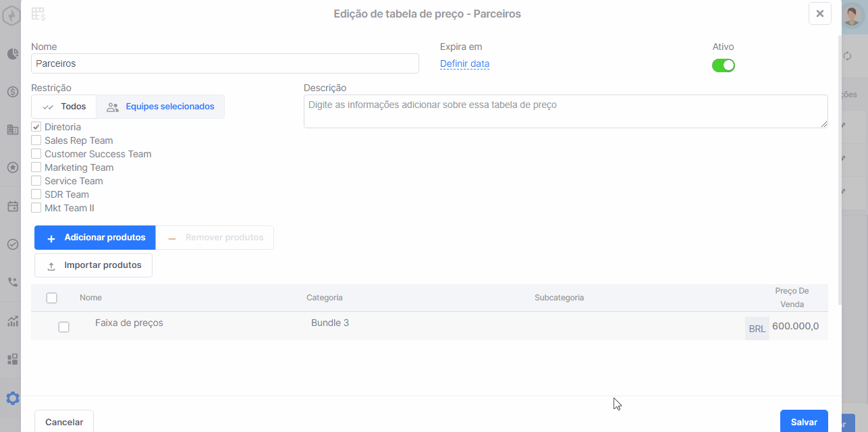Click the Subcategoria column header
The width and height of the screenshot is (868, 432).
point(559,298)
